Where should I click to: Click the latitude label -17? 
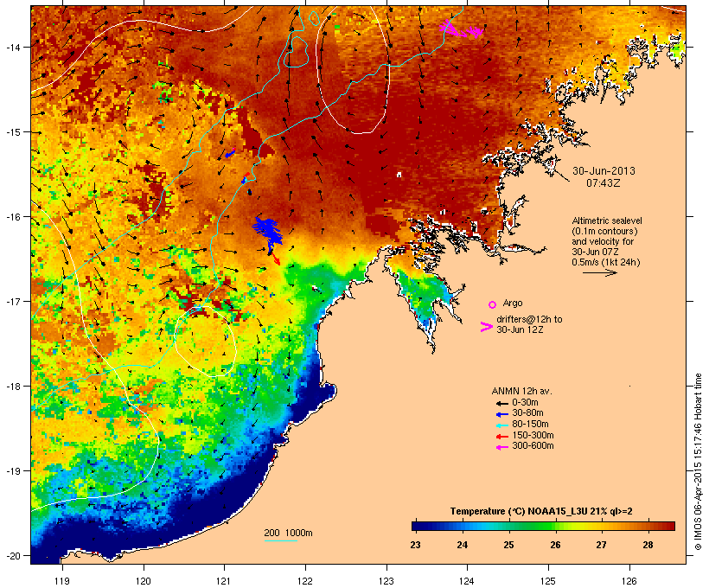point(13,301)
